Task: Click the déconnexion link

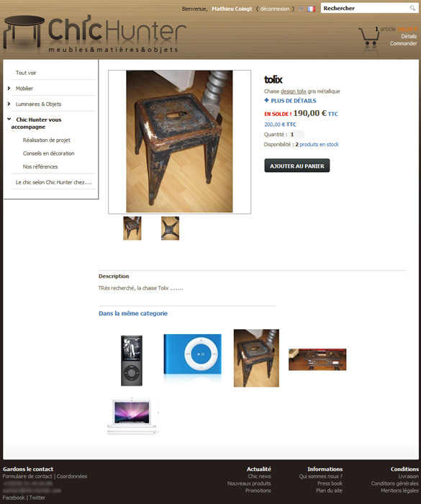Action: 275,9
